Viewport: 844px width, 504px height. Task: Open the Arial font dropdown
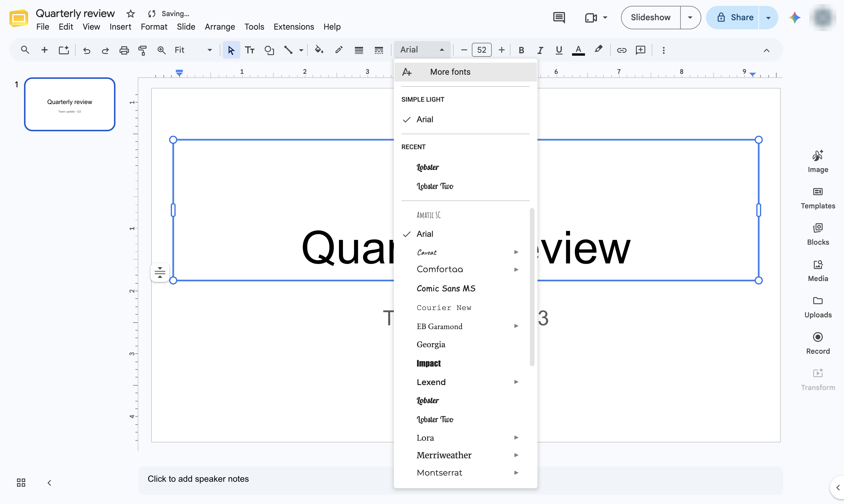tap(422, 50)
